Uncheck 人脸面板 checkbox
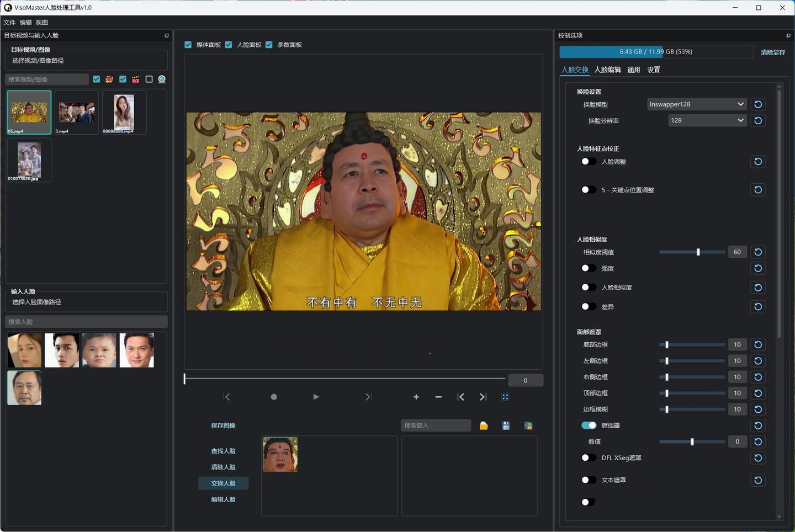Viewport: 795px width, 532px height. click(229, 45)
